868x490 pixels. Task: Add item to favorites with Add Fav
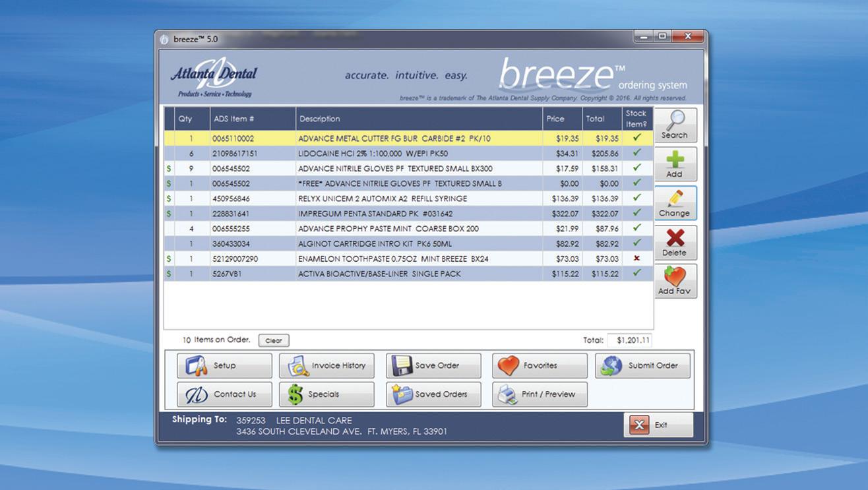(x=675, y=281)
